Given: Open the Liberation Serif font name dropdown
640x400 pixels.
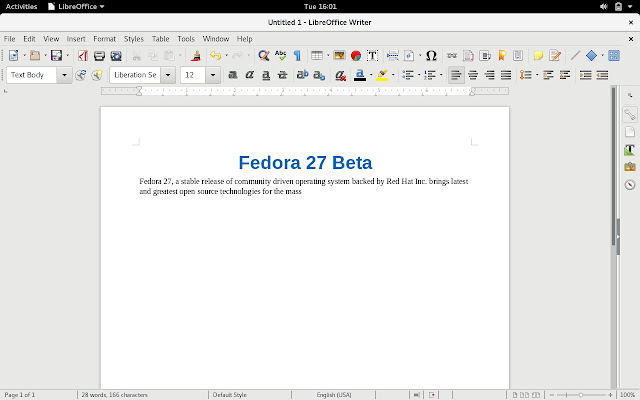Looking at the screenshot, I should point(168,75).
